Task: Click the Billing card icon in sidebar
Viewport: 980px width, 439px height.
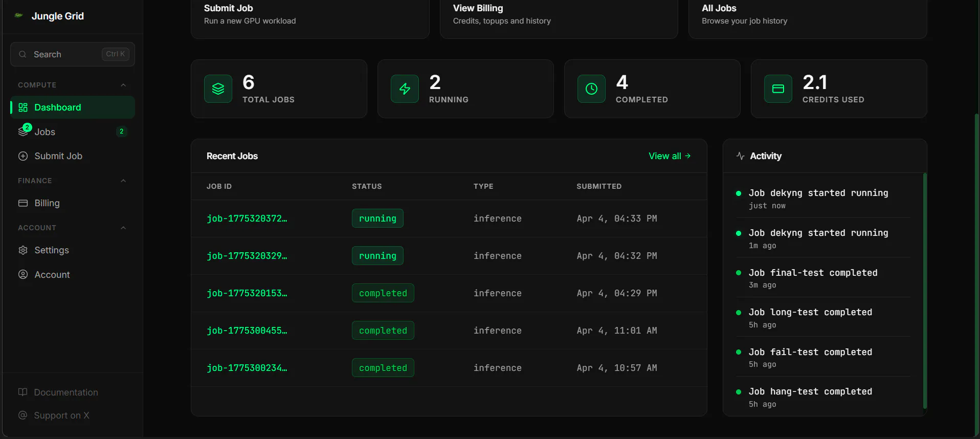Action: [23, 203]
